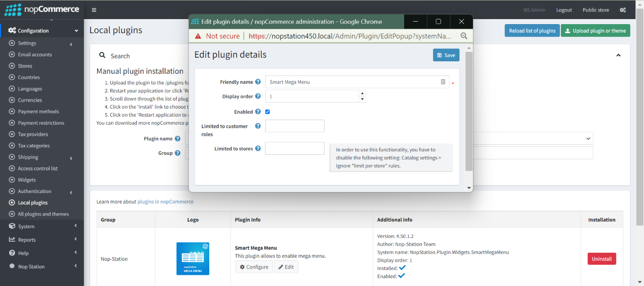The height and width of the screenshot is (286, 644).
Task: Click the popup vertical scrollbar
Action: 469,111
